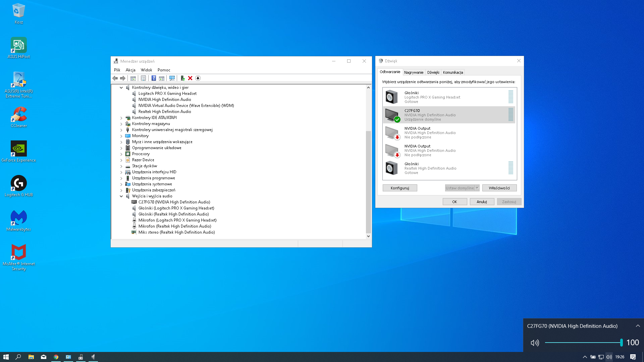Show hidden system tray icons
Viewport: 644px width, 362px height.
585,357
